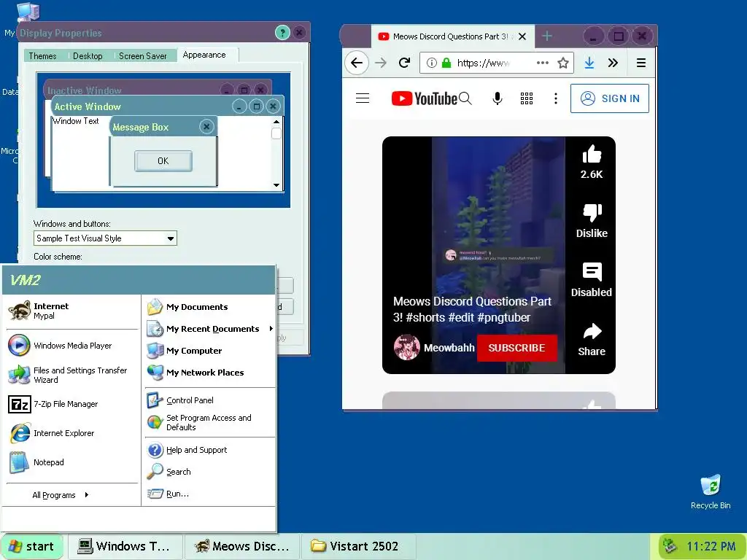Open YouTube search magnifier
Screen dimensions: 747x560
[465, 98]
